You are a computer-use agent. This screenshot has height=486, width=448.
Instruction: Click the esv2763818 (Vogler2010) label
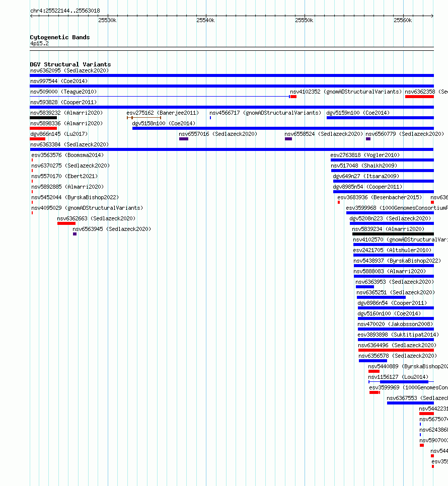click(x=365, y=155)
